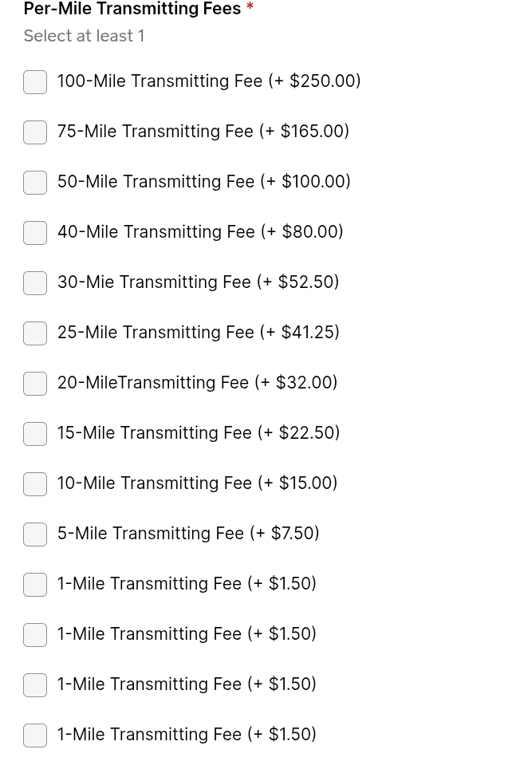Check the 15-Mile Transmitting Fee checkbox
The image size is (532, 777).
(x=35, y=434)
